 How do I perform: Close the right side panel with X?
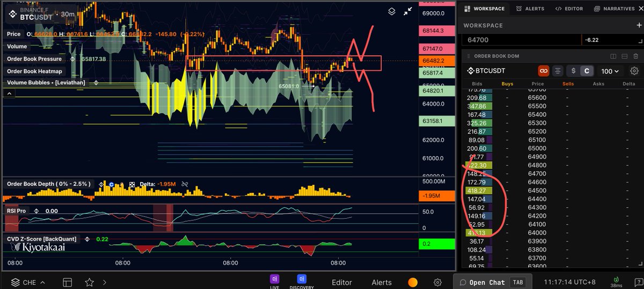[640, 9]
